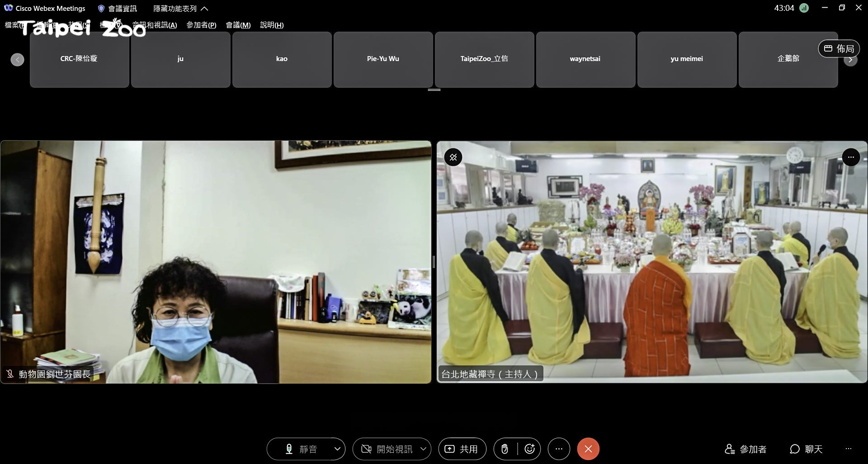The width and height of the screenshot is (868, 464).
Task: Open the 說明(H) help menu
Action: coord(272,25)
